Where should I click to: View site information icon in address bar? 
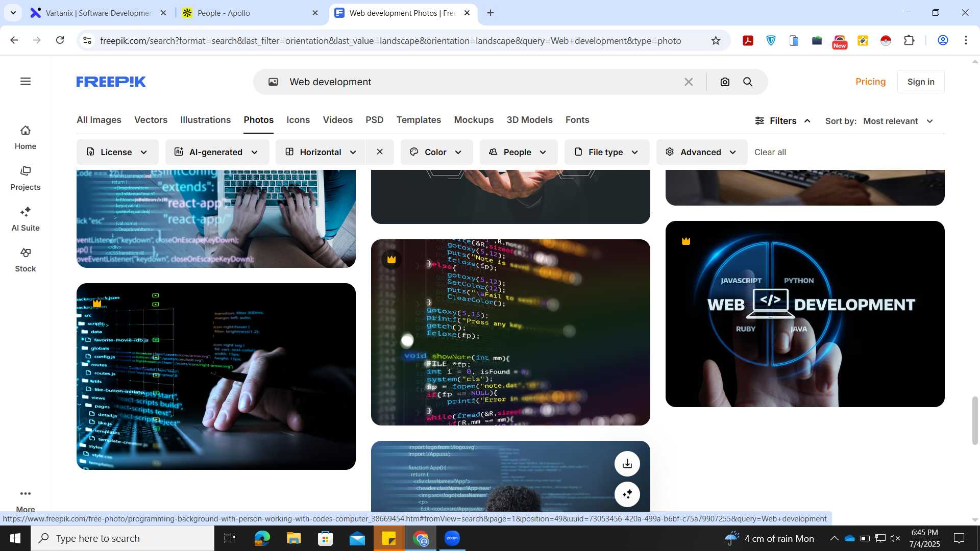[87, 40]
